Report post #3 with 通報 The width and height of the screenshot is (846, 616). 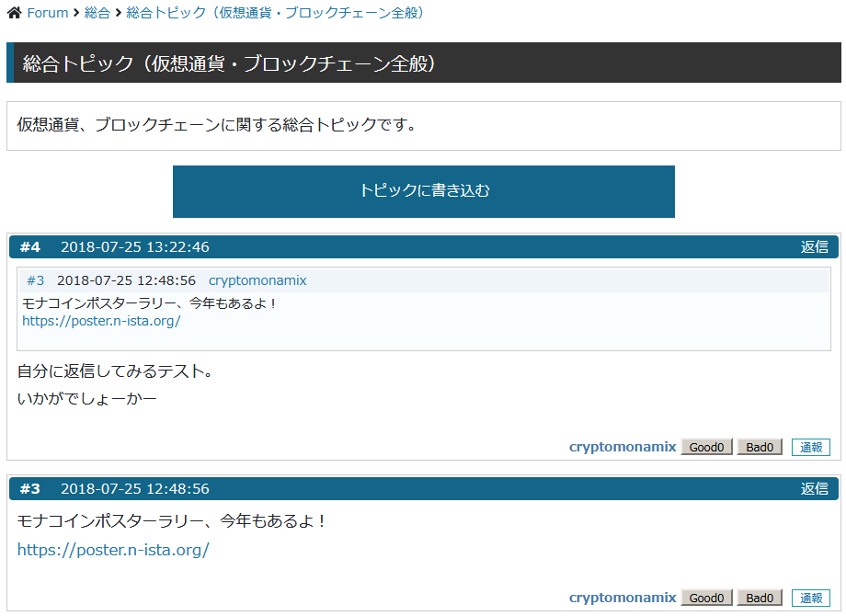point(810,599)
